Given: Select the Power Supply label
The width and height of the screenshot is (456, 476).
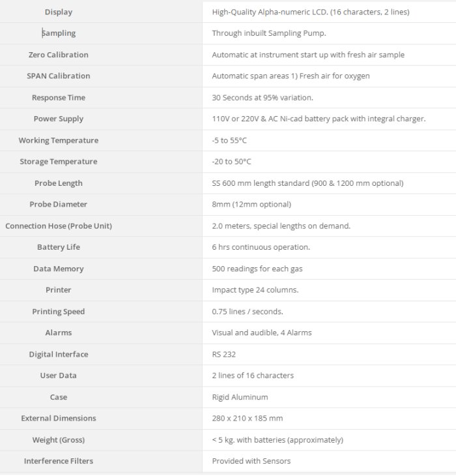Looking at the screenshot, I should 59,119.
